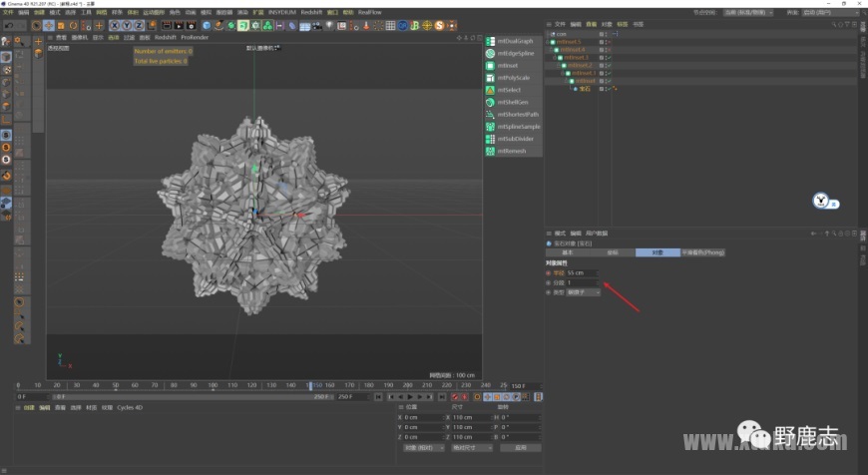The image size is (868, 475).
Task: Toggle the Y axis lock
Action: [127, 26]
